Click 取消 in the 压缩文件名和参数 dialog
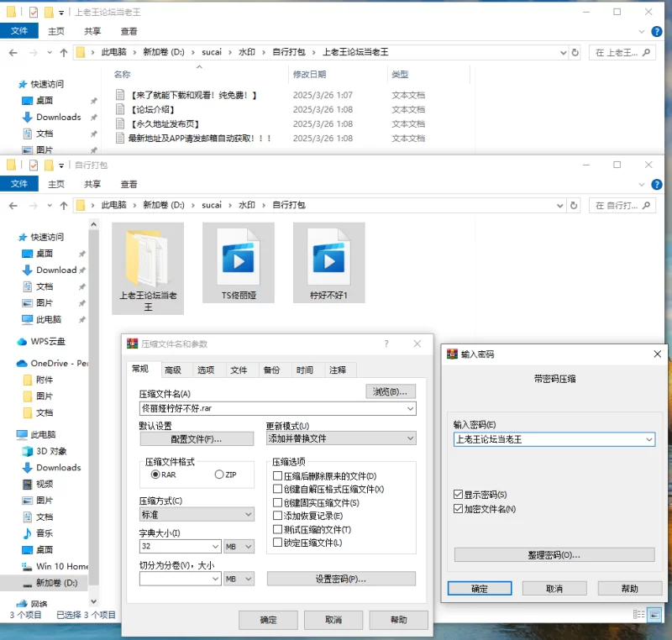Viewport: 672px width, 640px height. 333,620
